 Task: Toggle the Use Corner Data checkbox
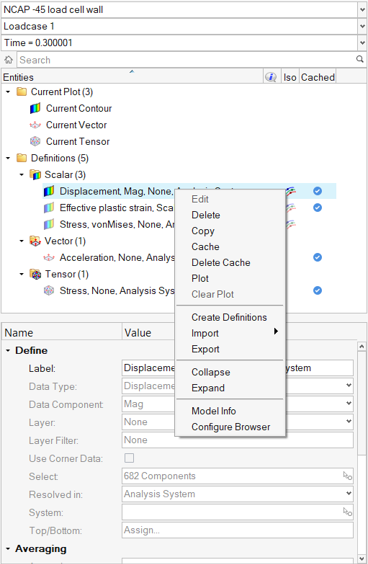click(129, 458)
